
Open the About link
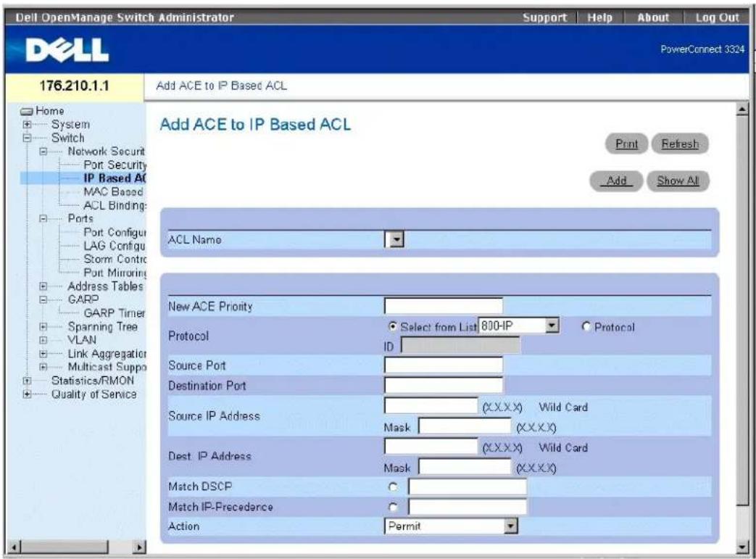tap(653, 18)
